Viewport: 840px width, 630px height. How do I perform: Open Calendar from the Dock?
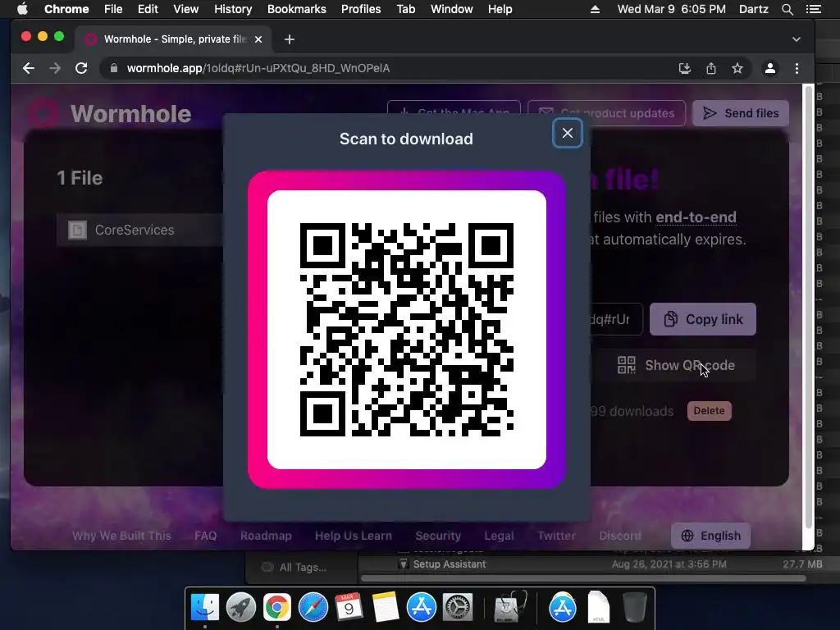click(349, 608)
